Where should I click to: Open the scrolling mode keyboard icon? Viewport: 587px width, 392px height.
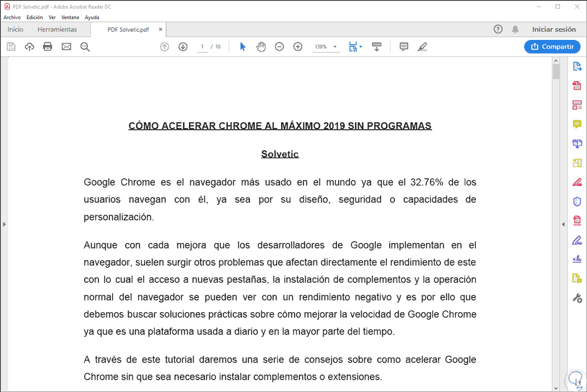[x=377, y=47]
